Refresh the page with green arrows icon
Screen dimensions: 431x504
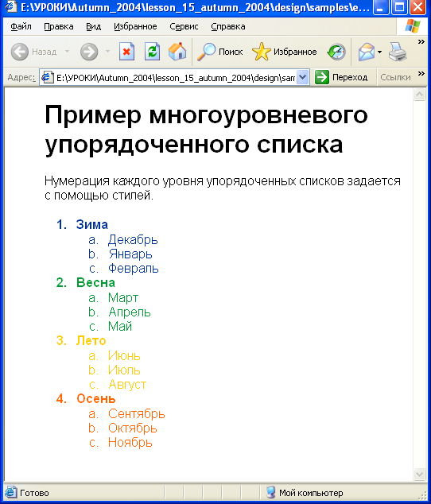coord(152,52)
